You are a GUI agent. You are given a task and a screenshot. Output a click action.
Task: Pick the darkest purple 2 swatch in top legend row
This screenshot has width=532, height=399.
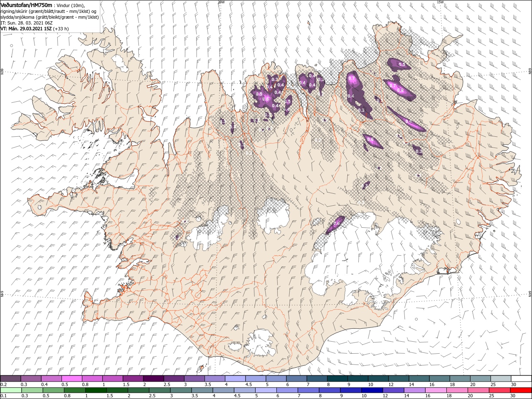[x=153, y=379]
